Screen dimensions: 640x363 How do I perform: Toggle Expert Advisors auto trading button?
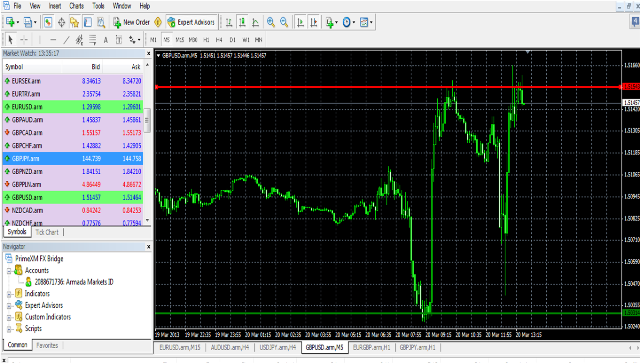tap(191, 22)
